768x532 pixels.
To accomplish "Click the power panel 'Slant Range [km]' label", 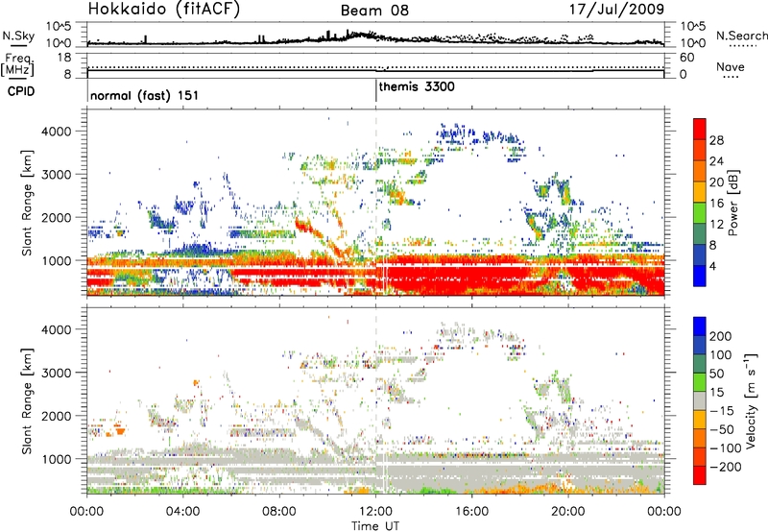I will (27, 203).
